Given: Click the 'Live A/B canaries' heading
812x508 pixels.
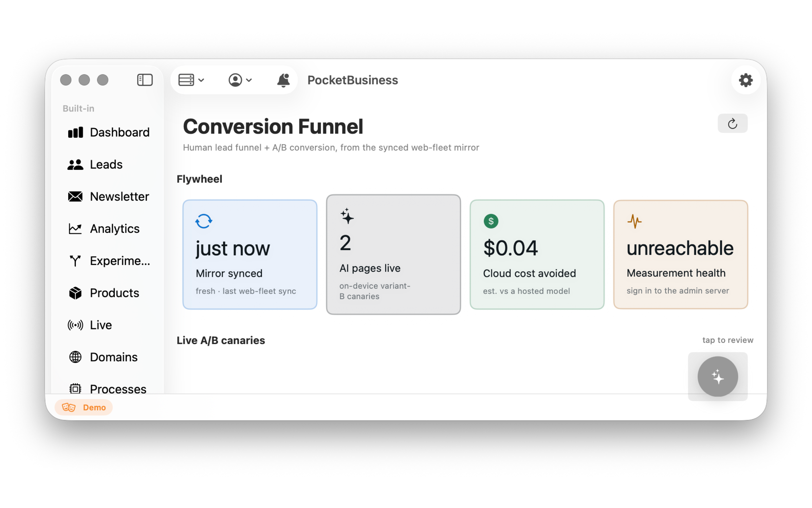Looking at the screenshot, I should (x=221, y=340).
